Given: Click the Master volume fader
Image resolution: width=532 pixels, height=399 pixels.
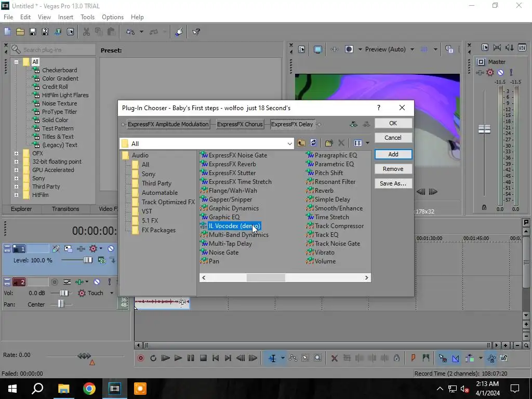Looking at the screenshot, I should (484, 129).
